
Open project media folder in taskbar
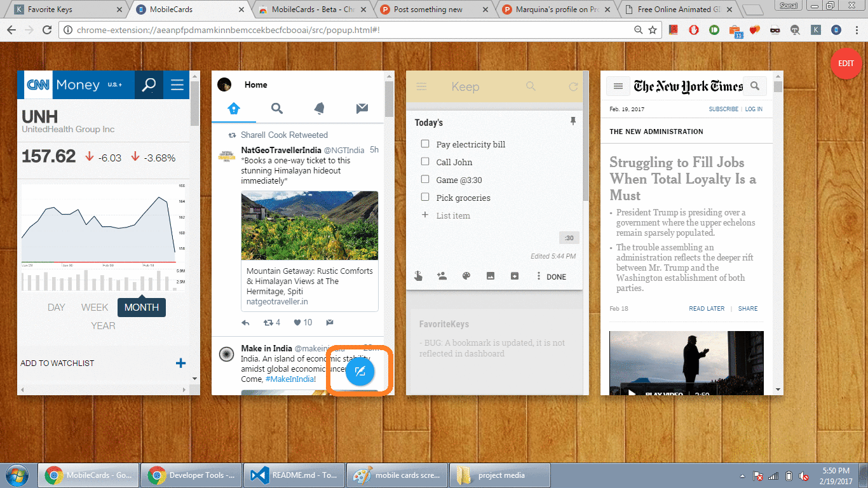click(499, 475)
